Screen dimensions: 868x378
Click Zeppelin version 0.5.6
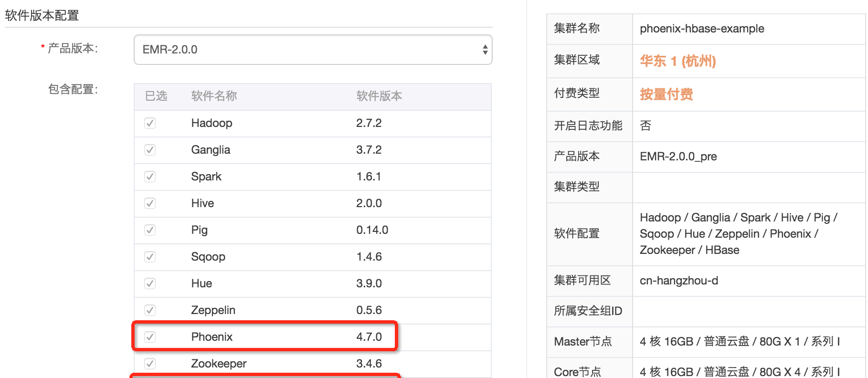[369, 310]
